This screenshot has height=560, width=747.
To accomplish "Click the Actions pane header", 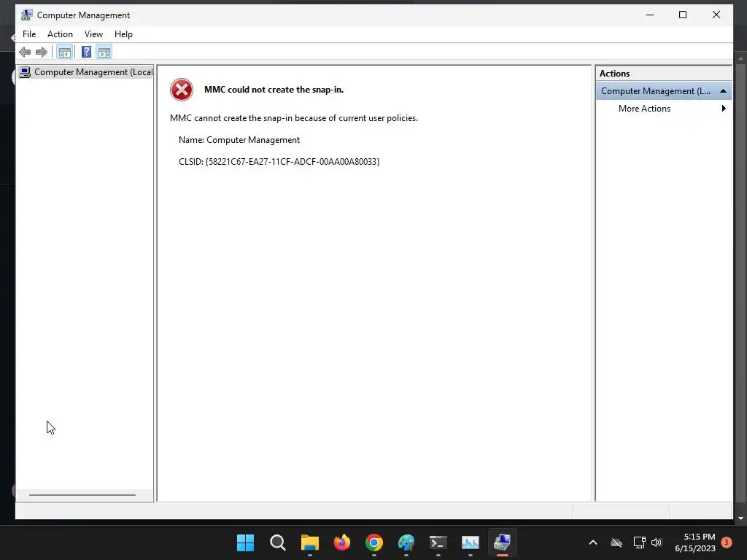I will [663, 74].
